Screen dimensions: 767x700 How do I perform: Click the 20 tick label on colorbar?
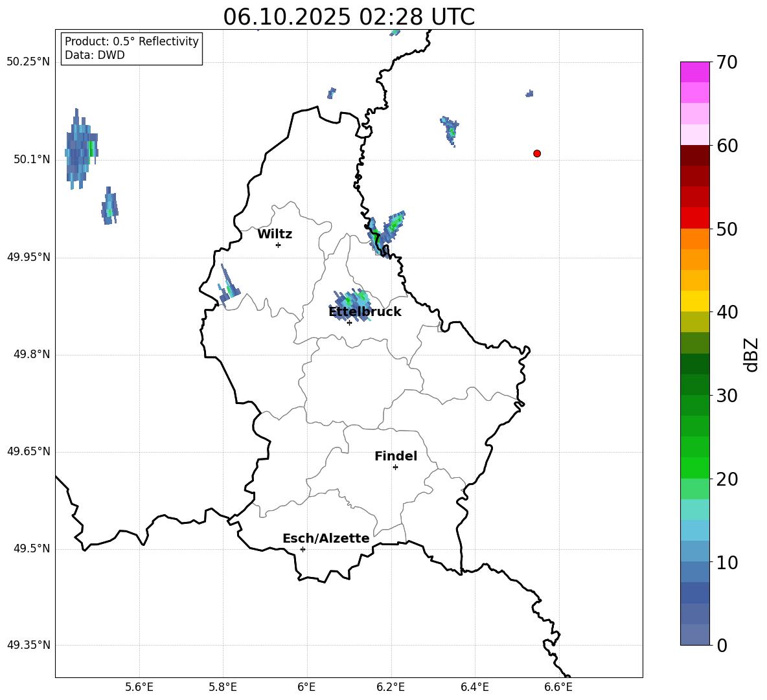tap(727, 479)
